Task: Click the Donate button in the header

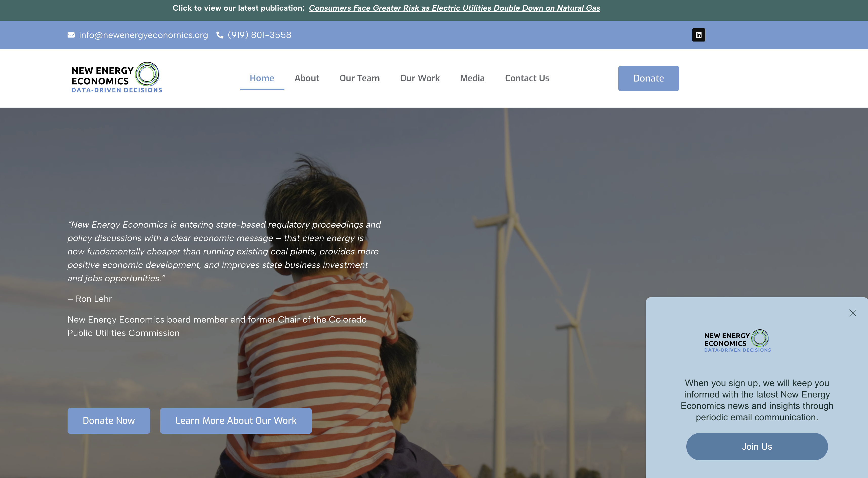Action: point(648,78)
